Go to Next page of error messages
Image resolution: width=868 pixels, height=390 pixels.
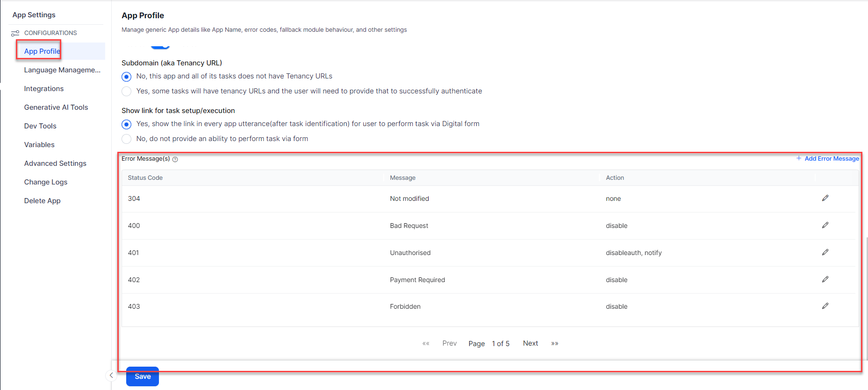point(530,343)
